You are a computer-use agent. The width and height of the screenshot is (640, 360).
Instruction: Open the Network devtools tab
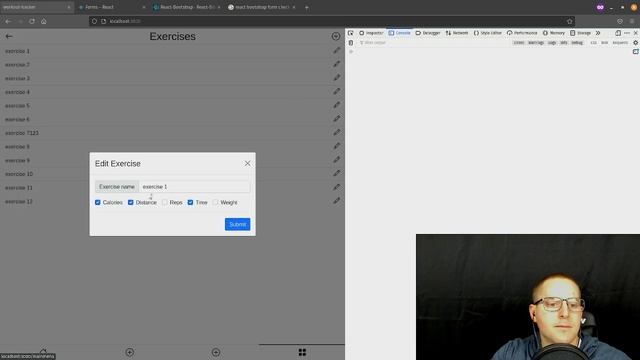457,33
